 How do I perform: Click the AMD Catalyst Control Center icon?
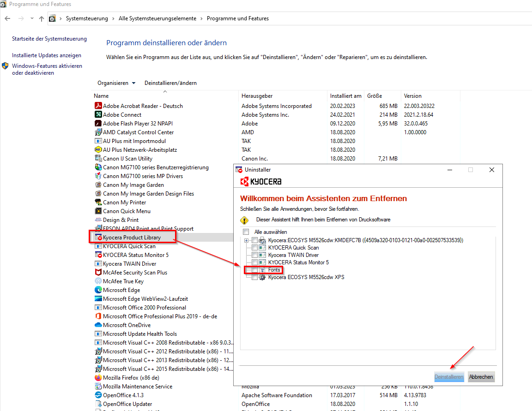[98, 132]
